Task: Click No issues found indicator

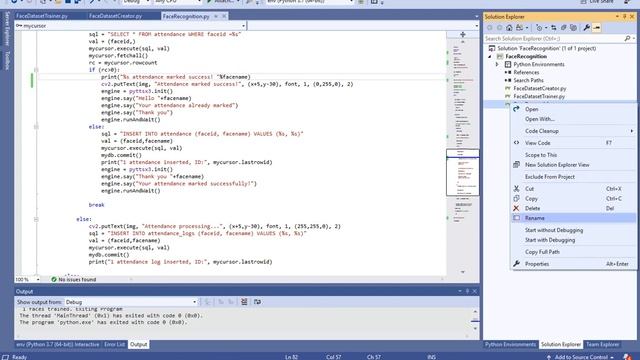Action: (74, 280)
